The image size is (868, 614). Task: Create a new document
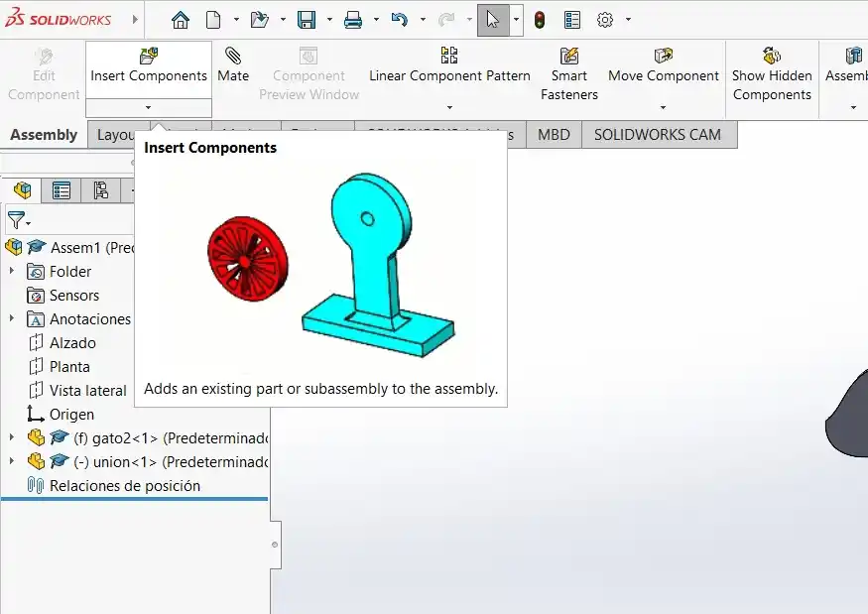click(213, 20)
